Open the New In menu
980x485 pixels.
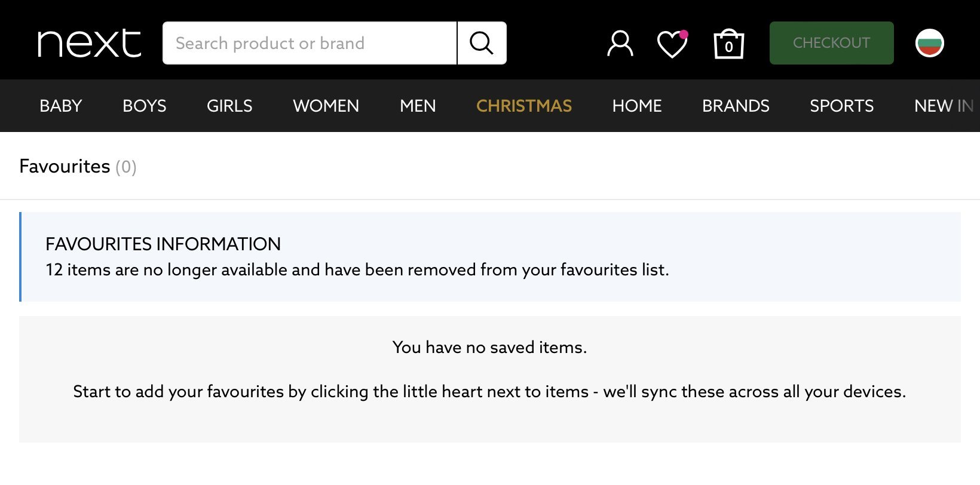point(943,106)
